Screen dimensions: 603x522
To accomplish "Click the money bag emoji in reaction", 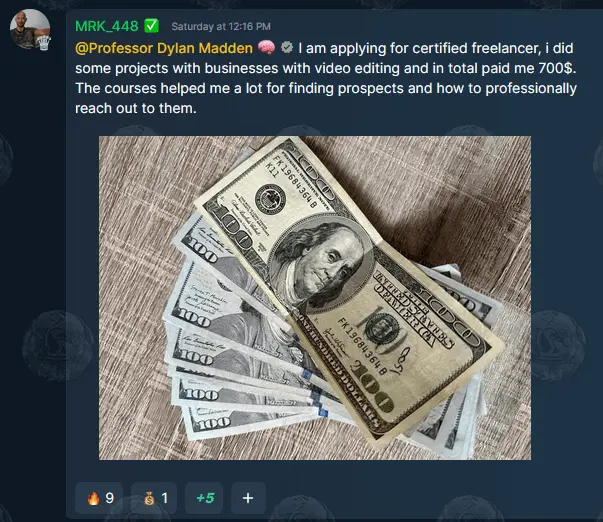I will [149, 499].
